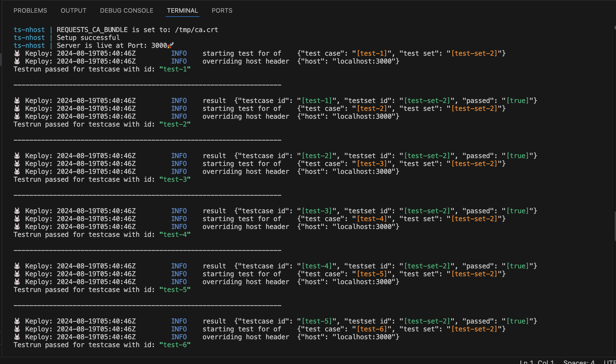Click "Testrun passed for testcase" line for test-3
Screen dimensions: 616x364
(x=102, y=179)
